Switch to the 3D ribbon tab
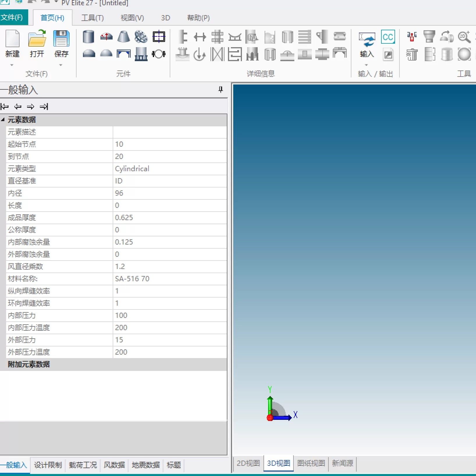 165,18
